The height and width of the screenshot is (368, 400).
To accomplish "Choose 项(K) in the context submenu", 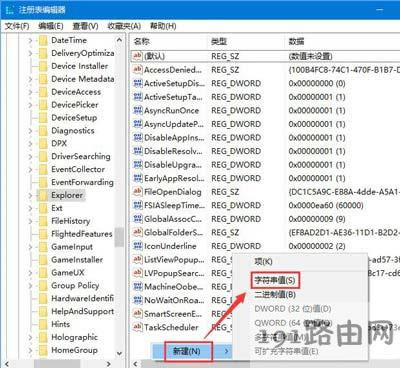I will (263, 262).
